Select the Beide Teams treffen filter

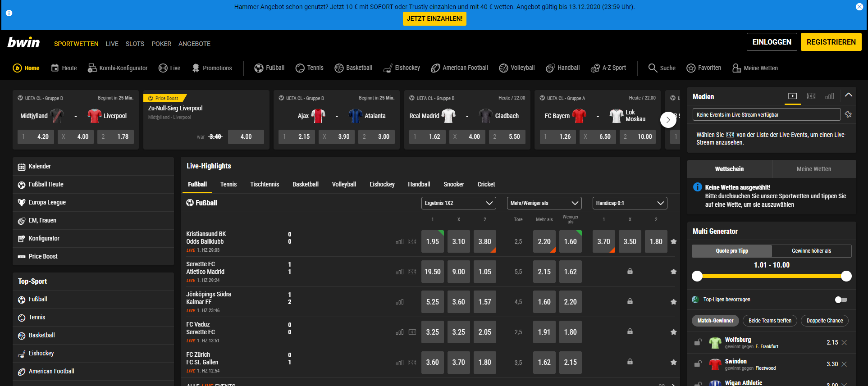pyautogui.click(x=770, y=321)
